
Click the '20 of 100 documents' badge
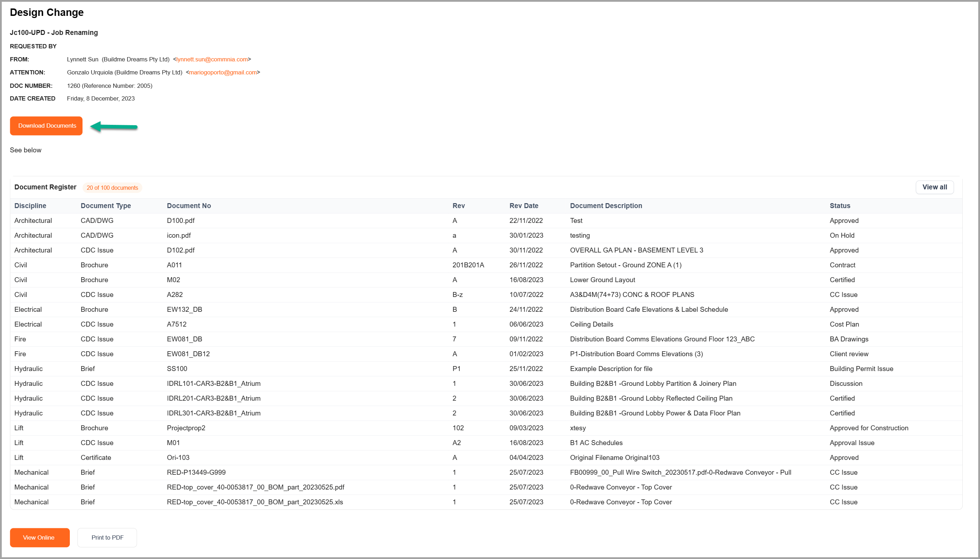pyautogui.click(x=112, y=188)
